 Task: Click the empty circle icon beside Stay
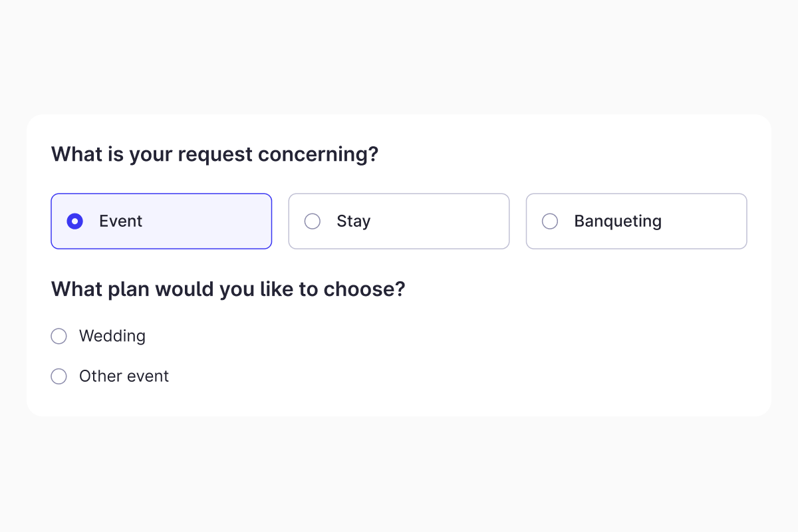click(313, 221)
